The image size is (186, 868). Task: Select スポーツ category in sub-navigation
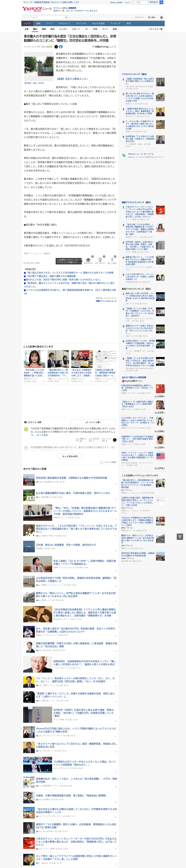pos(76,29)
